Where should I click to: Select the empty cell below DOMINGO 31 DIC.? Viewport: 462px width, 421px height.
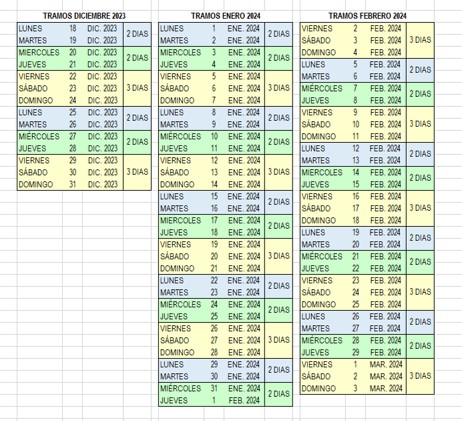pos(40,197)
